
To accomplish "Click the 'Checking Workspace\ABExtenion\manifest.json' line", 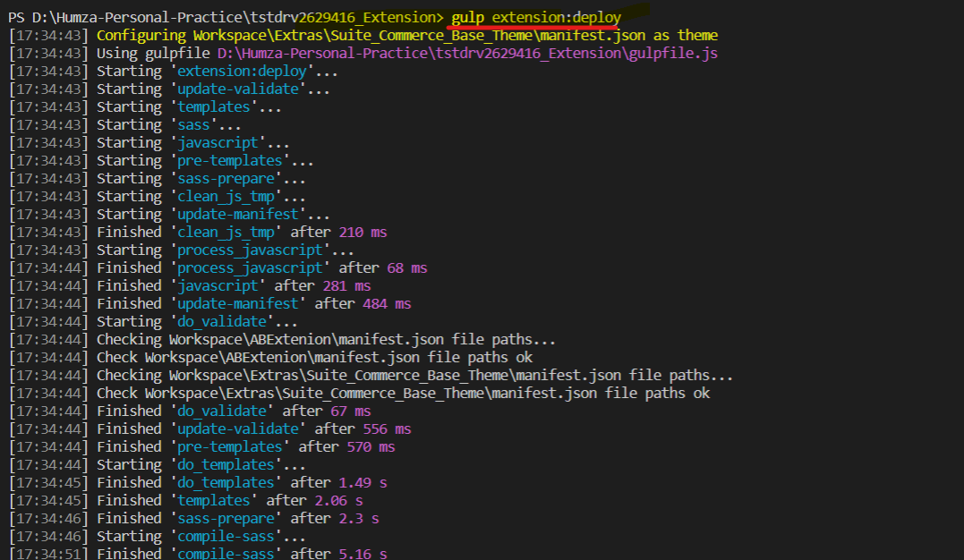I will point(326,339).
